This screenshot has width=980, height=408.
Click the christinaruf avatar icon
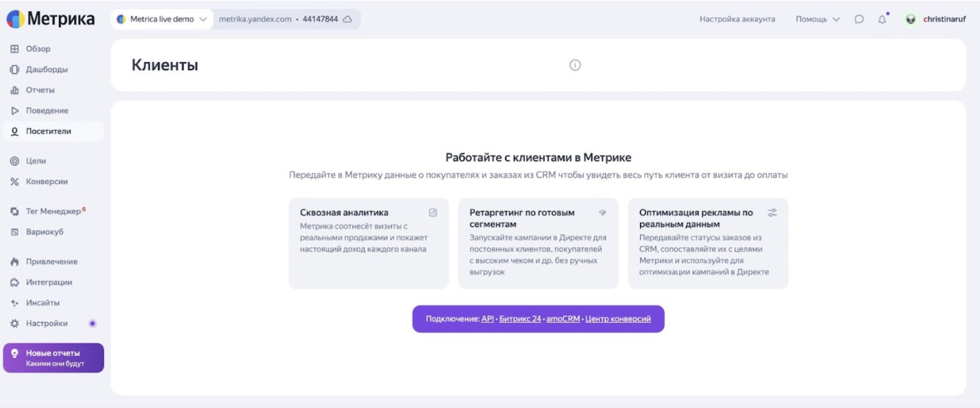coord(911,19)
